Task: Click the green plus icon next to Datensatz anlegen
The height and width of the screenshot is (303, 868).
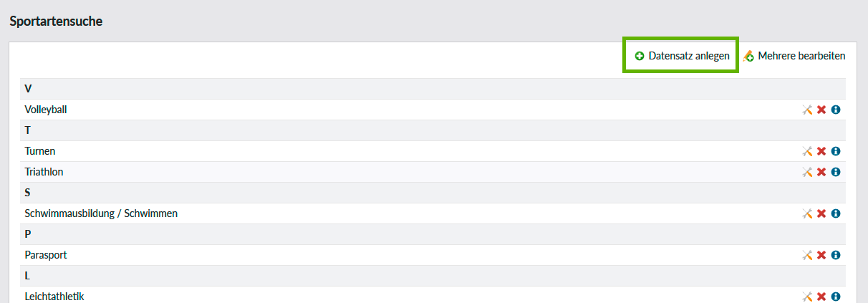Action: pos(640,56)
